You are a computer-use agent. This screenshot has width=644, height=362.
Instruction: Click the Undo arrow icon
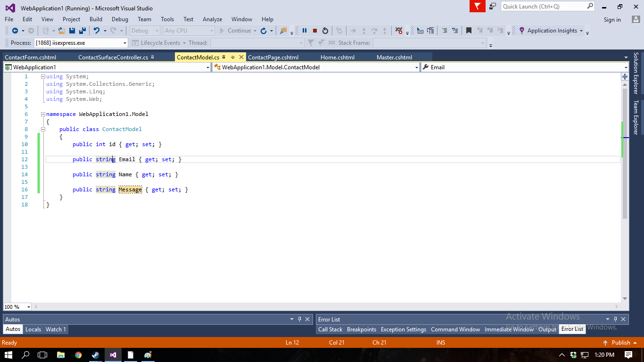point(96,31)
